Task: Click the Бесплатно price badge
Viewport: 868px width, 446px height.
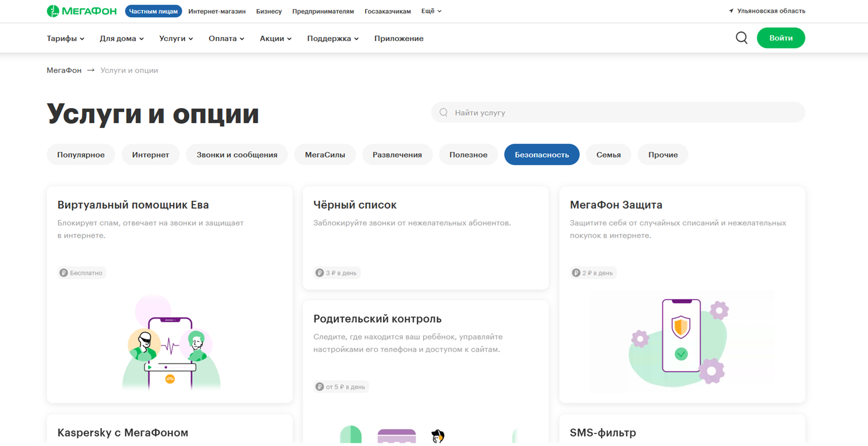Action: 82,273
